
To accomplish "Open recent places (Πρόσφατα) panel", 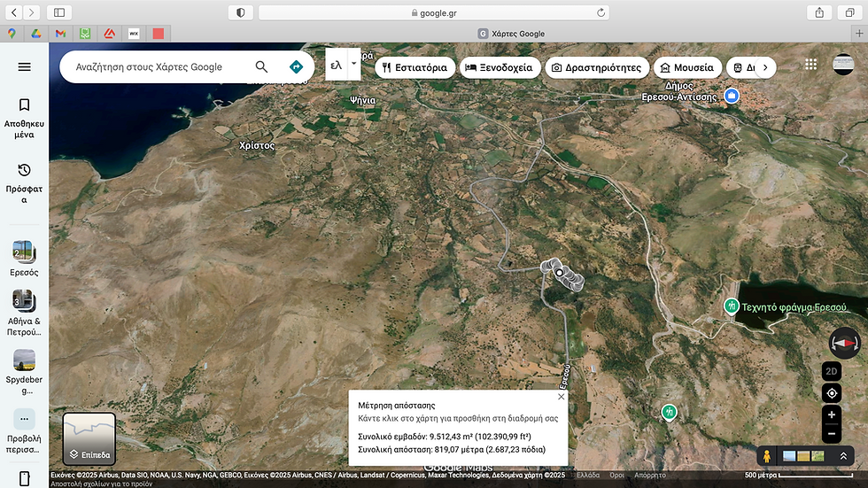I will 25,183.
